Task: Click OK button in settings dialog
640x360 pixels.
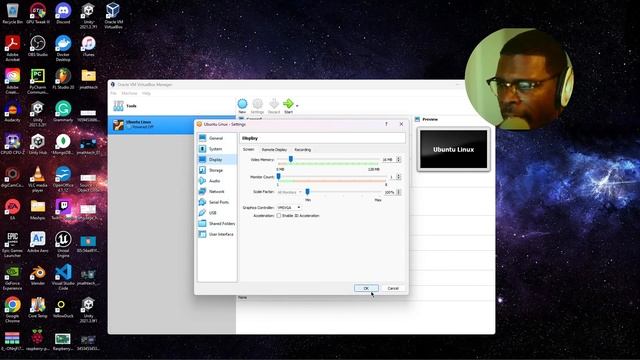Action: (x=366, y=288)
